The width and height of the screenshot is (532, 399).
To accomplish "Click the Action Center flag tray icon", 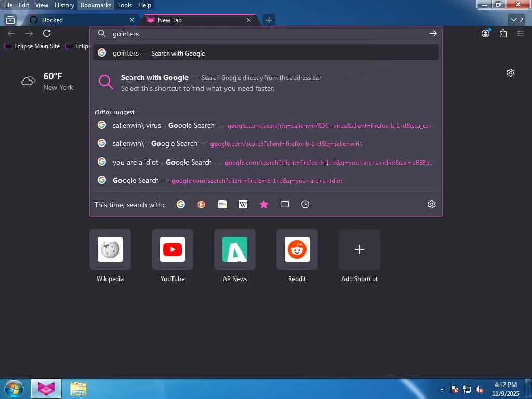I will click(455, 389).
